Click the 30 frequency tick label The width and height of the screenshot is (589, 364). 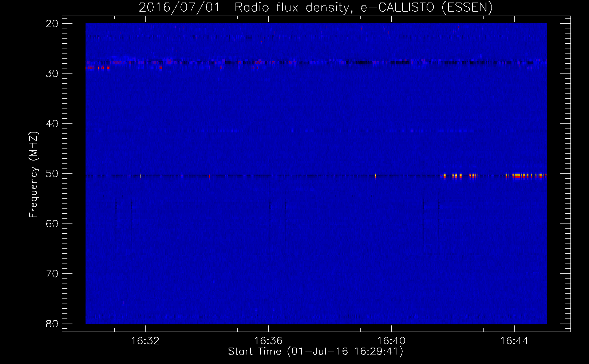[52, 74]
